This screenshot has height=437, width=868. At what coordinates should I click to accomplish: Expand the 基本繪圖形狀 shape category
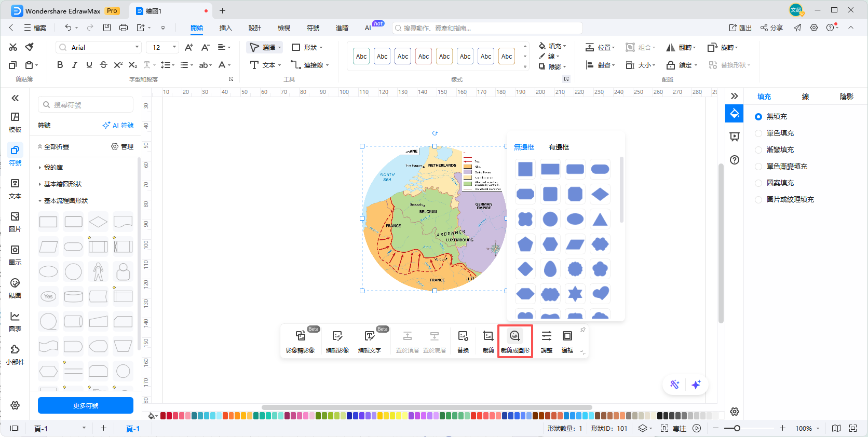click(62, 184)
